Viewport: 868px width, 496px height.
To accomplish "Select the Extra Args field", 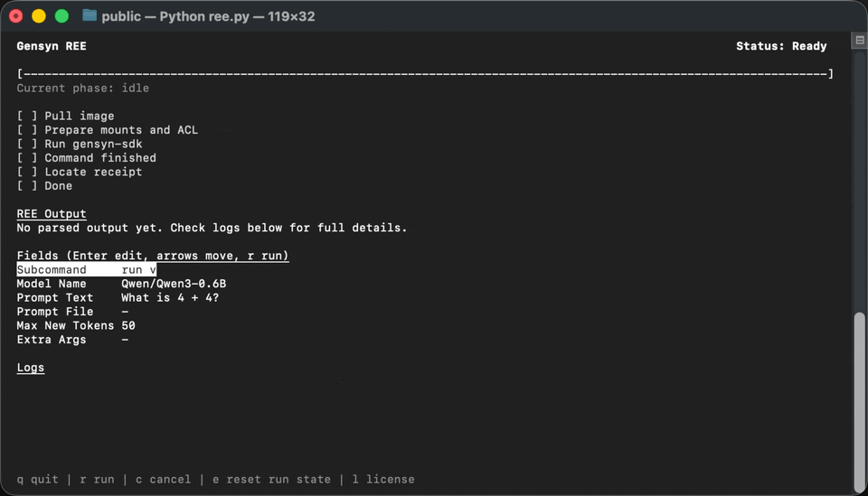I will coord(125,340).
